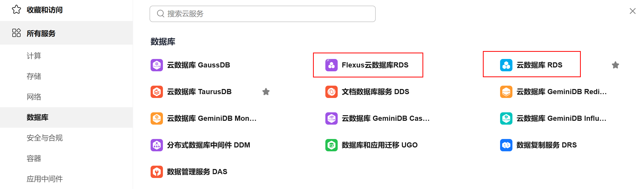
Task: Open the Flexus云数据库RDS icon
Action: 331,65
